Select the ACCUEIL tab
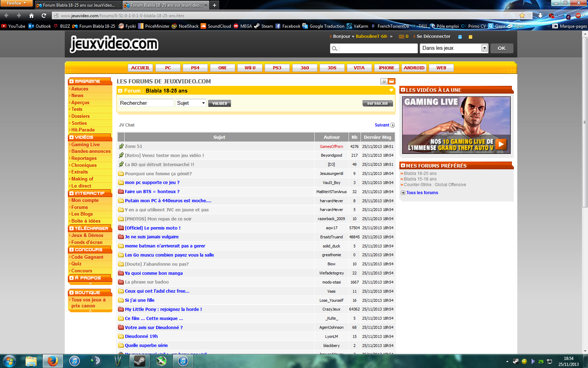This screenshot has width=588, height=368. [x=140, y=68]
